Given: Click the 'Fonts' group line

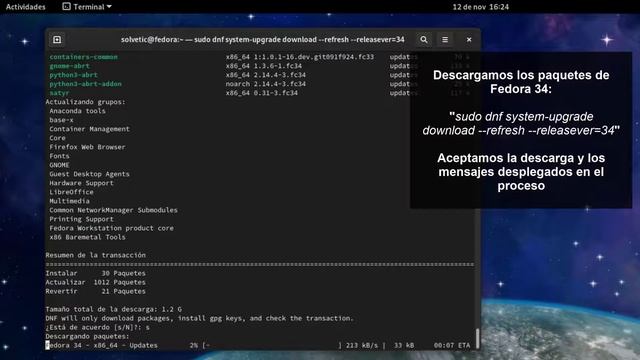Looking at the screenshot, I should tap(59, 156).
